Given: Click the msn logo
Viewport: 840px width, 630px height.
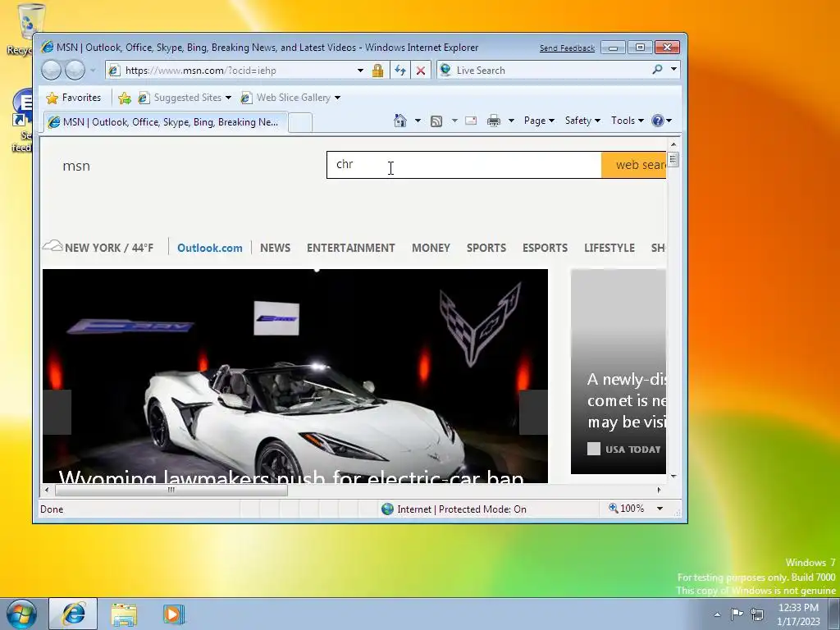Looking at the screenshot, I should click(x=76, y=166).
